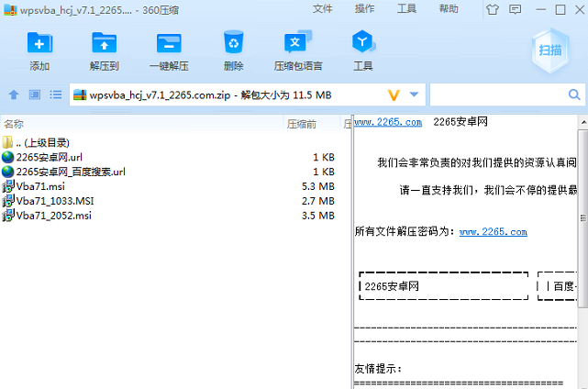Open the Help (帮助) menu
Viewport: 588px width, 389px height.
pyautogui.click(x=449, y=9)
